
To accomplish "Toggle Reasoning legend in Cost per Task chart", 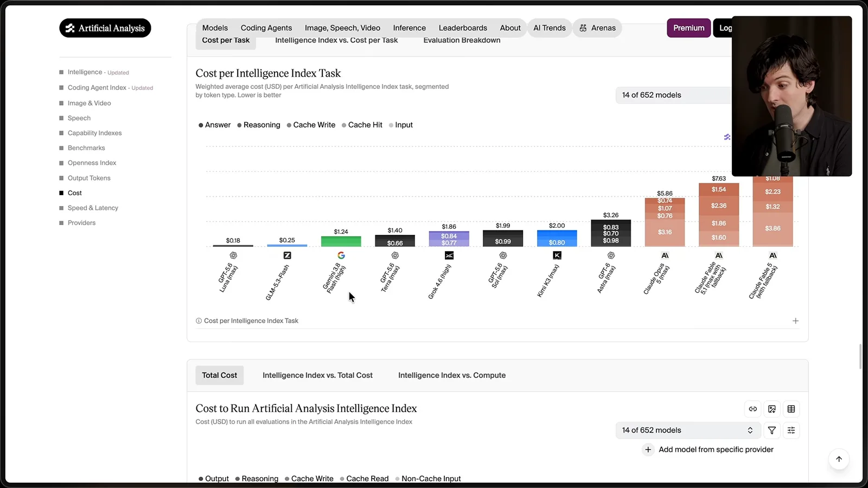I will coord(259,125).
